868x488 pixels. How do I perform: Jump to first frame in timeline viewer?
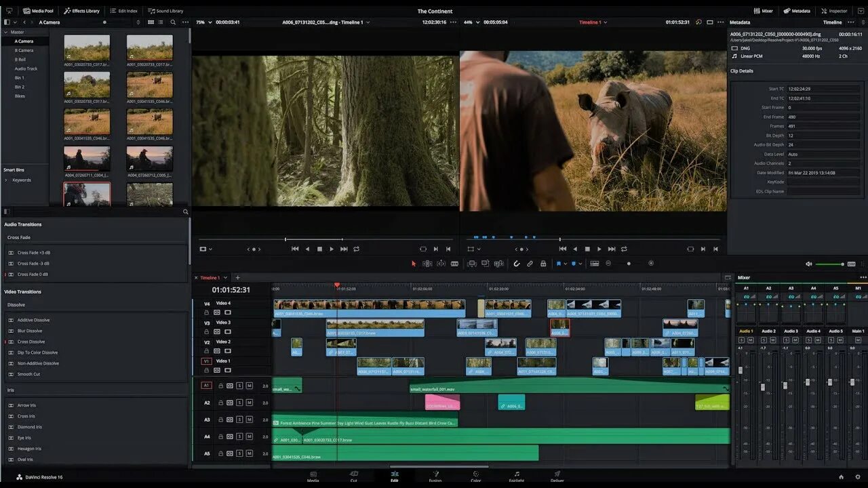click(x=562, y=249)
